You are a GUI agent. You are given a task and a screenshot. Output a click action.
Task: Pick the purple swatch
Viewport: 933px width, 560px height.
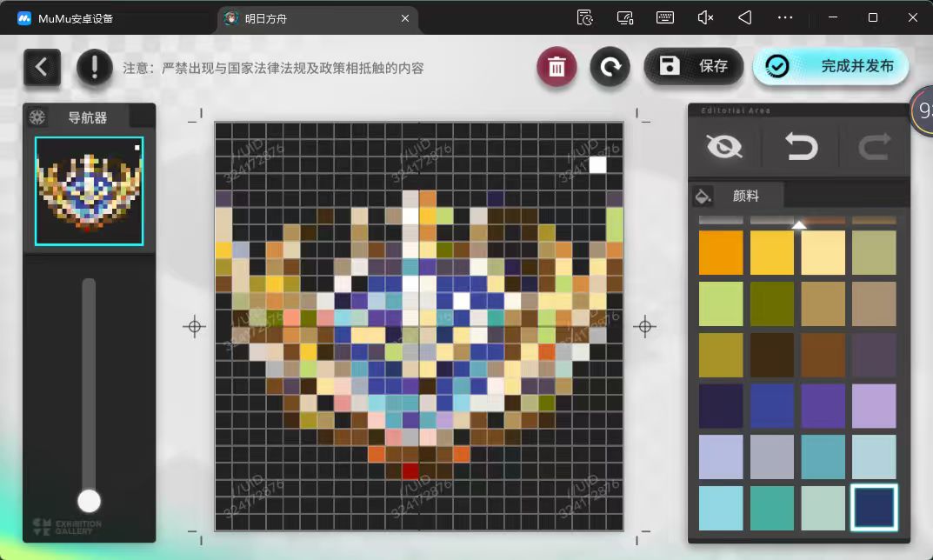click(823, 406)
